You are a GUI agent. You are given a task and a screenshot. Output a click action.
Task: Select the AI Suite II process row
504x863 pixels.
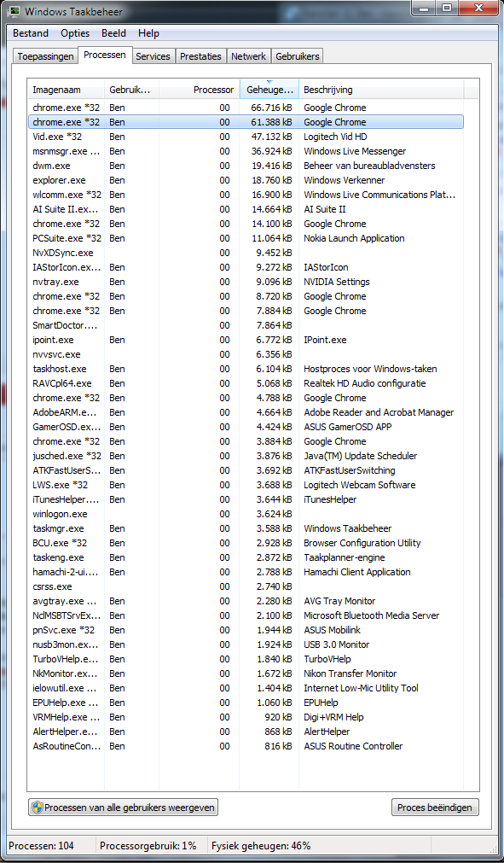pos(246,209)
